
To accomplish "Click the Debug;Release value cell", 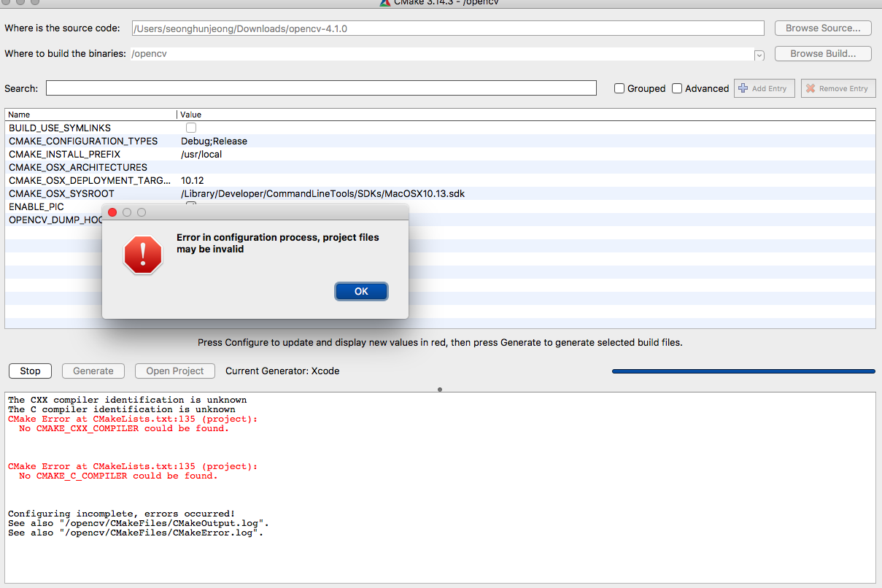I will (214, 141).
